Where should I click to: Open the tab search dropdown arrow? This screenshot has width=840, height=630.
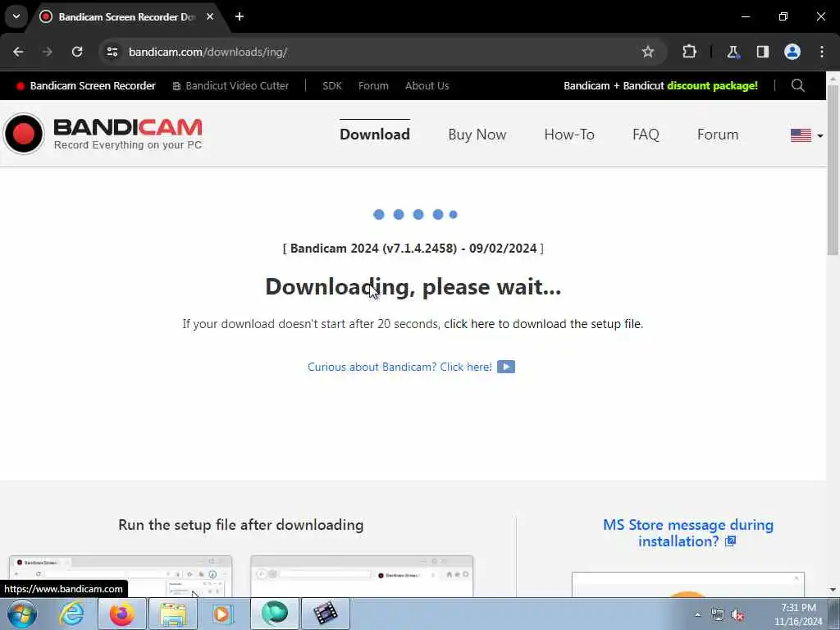click(16, 16)
